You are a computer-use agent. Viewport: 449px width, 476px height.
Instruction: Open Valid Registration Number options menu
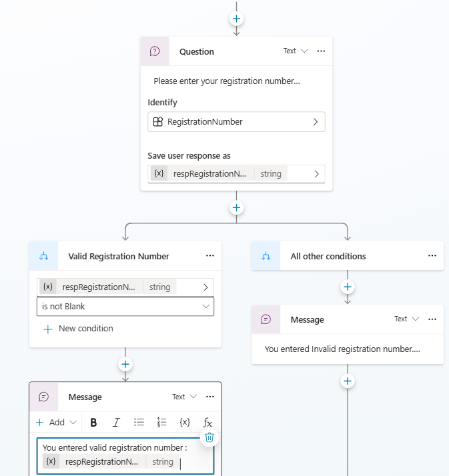point(210,256)
